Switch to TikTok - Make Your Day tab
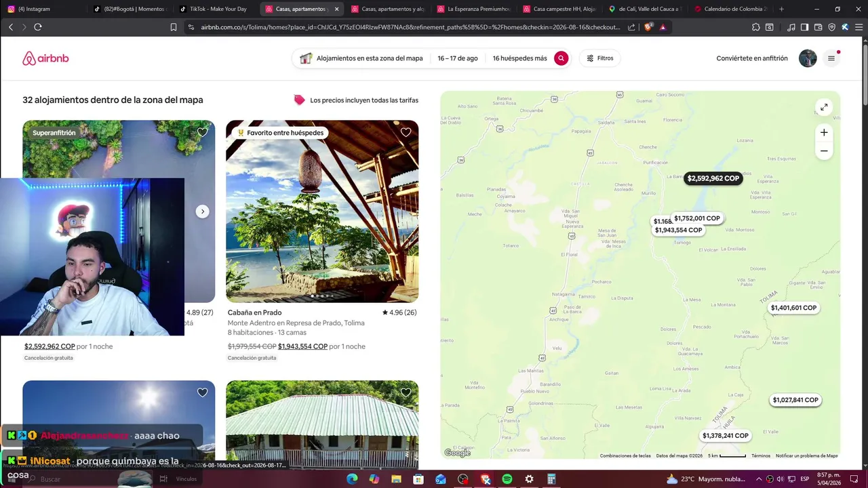The height and width of the screenshot is (488, 868). click(x=216, y=9)
